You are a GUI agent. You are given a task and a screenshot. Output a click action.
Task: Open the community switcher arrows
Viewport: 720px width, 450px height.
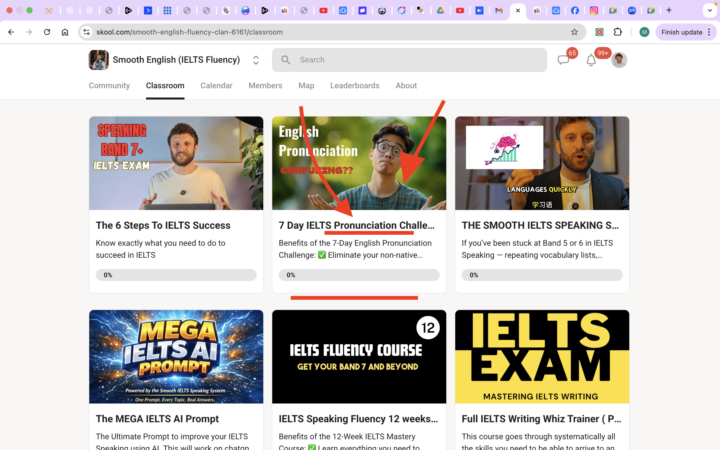coord(256,60)
